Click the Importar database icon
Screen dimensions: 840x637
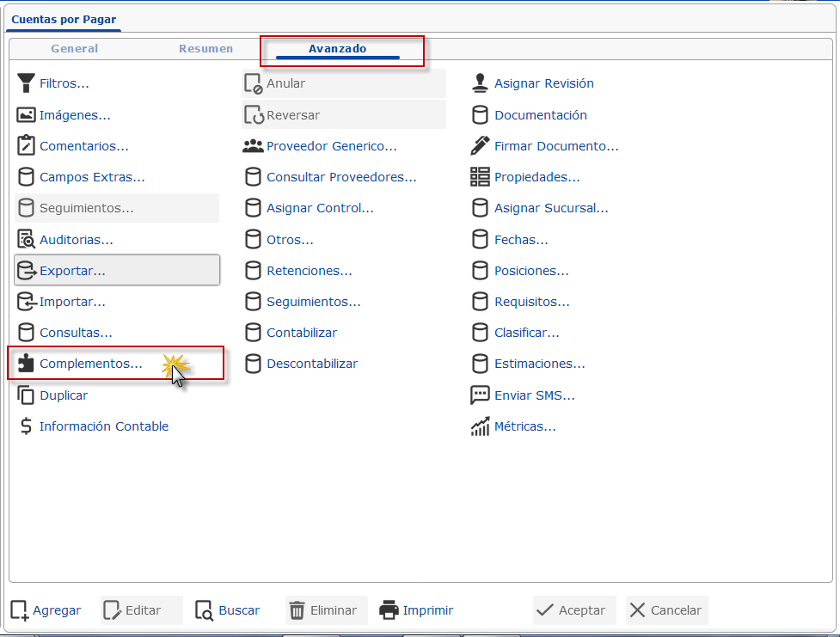pos(27,302)
